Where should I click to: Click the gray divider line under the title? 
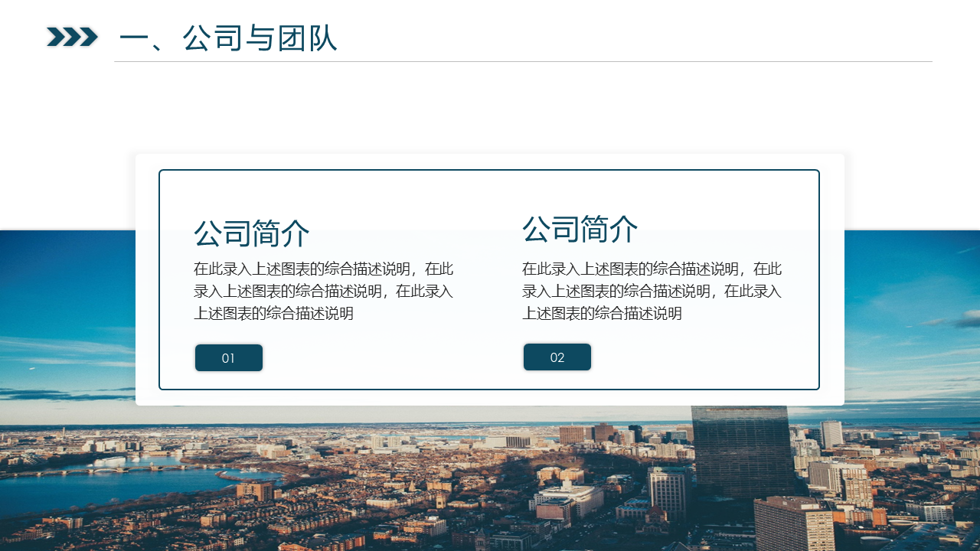[x=523, y=62]
